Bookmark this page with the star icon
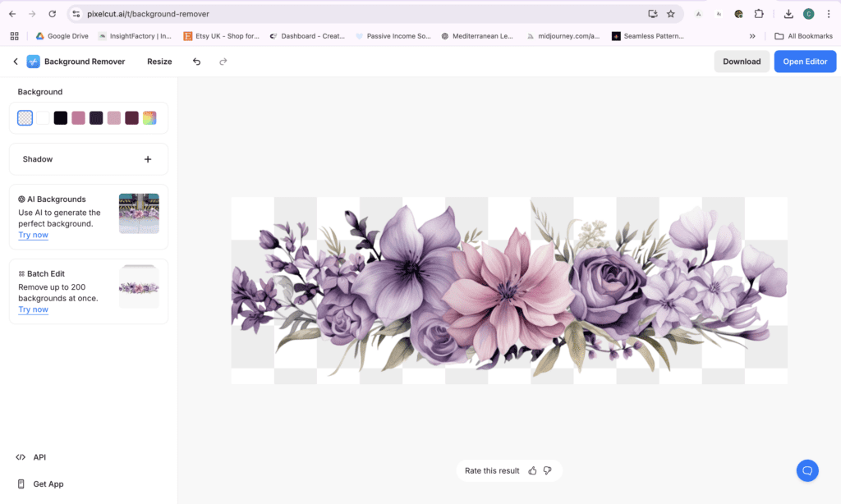 [x=671, y=14]
